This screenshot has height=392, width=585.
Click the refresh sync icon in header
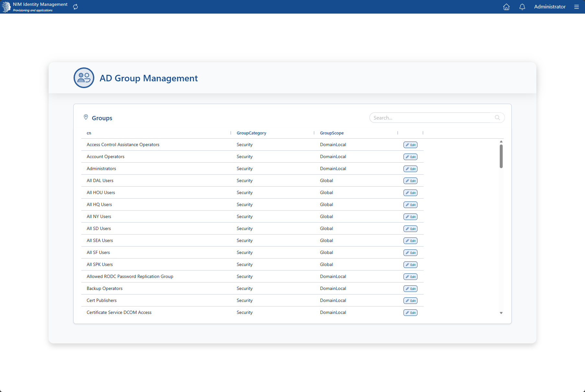(x=76, y=7)
